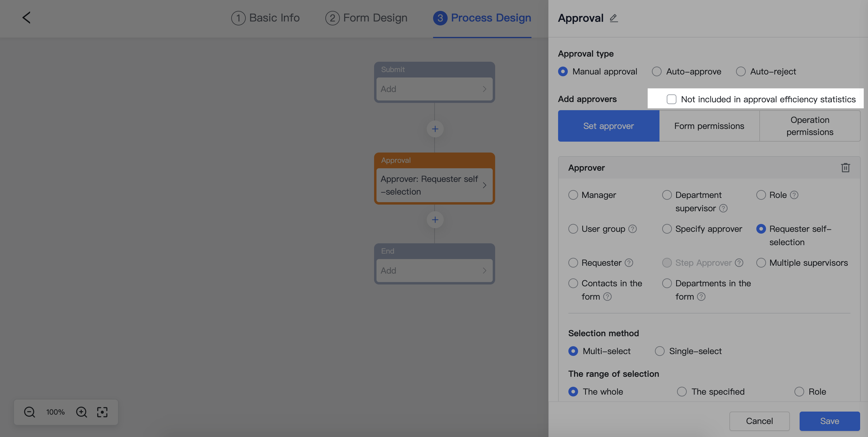Select Multi-select selection method
Viewport: 868px width, 437px height.
tap(573, 351)
